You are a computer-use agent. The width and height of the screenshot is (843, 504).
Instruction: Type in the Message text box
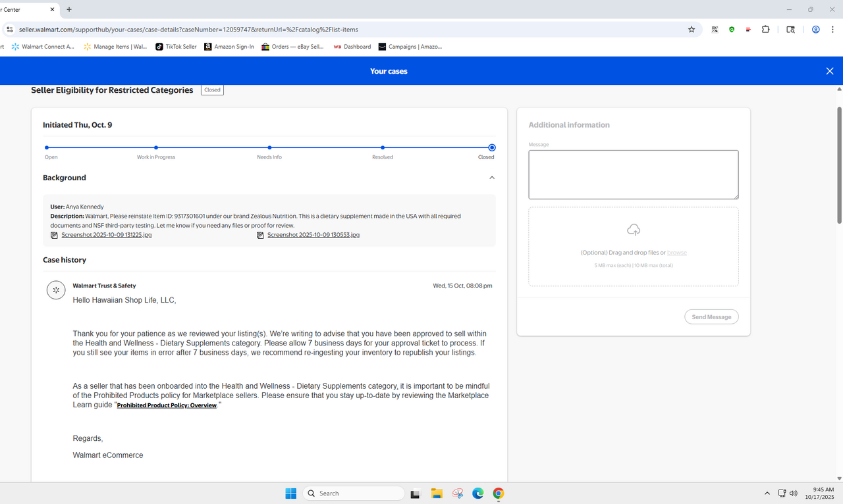coord(633,174)
